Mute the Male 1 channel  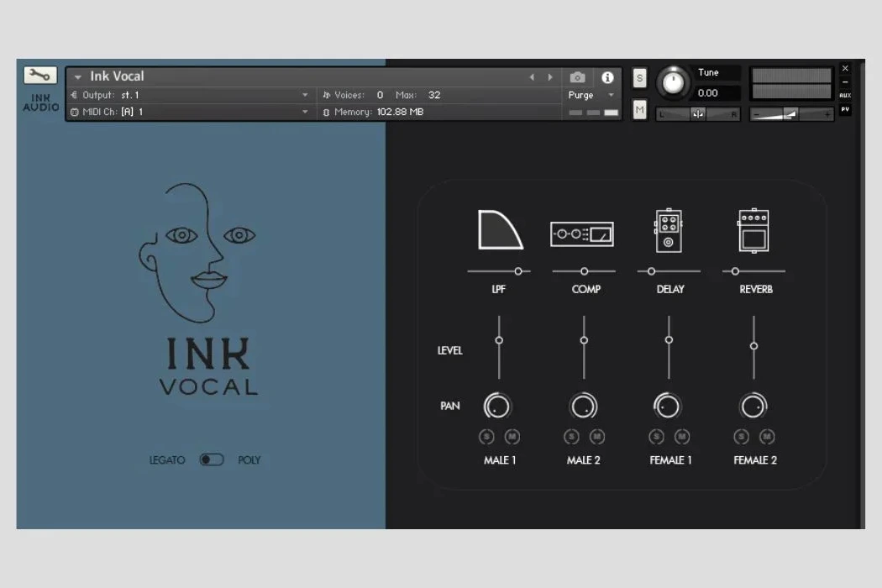pos(512,437)
